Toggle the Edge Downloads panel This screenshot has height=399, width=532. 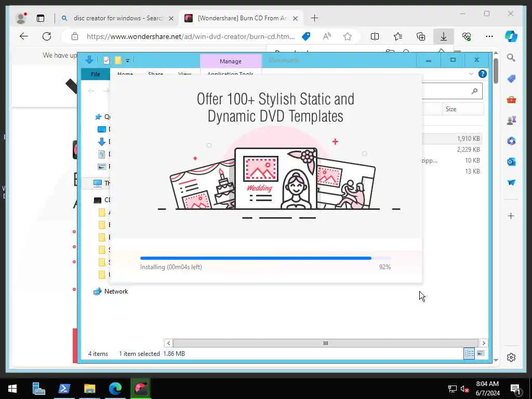click(444, 36)
